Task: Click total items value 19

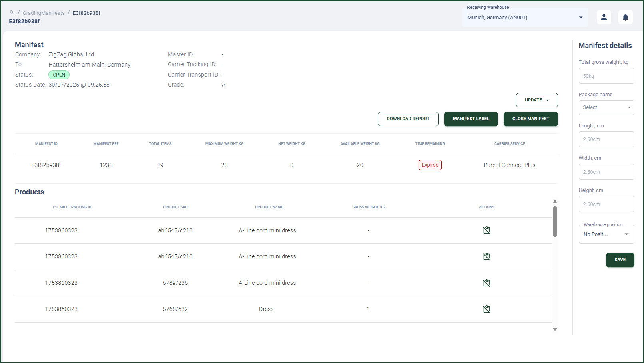Action: point(160,165)
